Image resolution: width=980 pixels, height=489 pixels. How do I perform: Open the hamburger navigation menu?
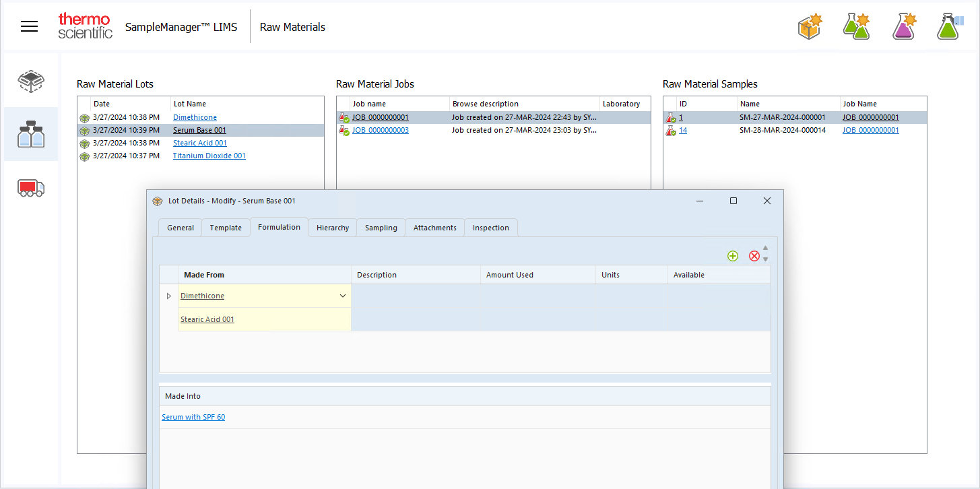click(29, 27)
